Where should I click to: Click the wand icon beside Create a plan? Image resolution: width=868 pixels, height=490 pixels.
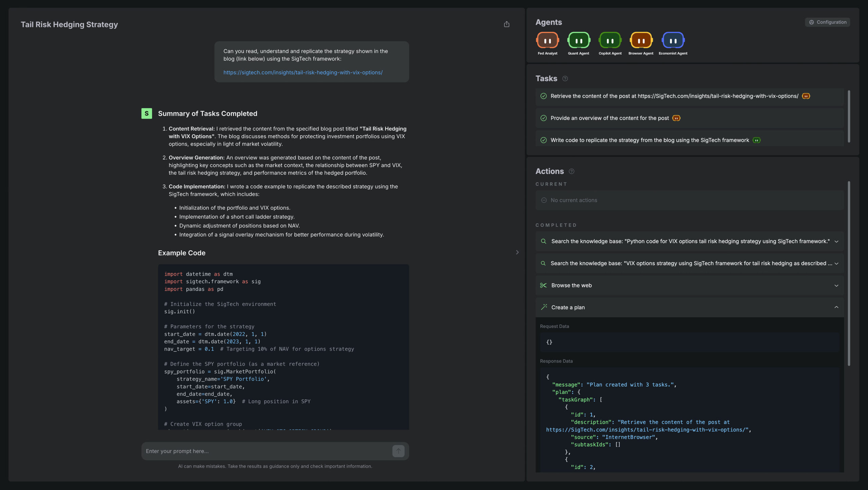tap(544, 307)
